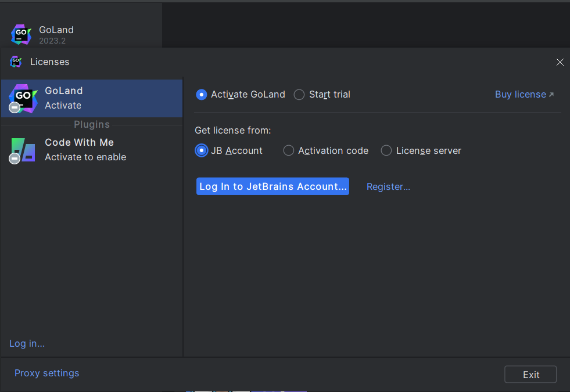Switch to the Activation code option

[289, 151]
